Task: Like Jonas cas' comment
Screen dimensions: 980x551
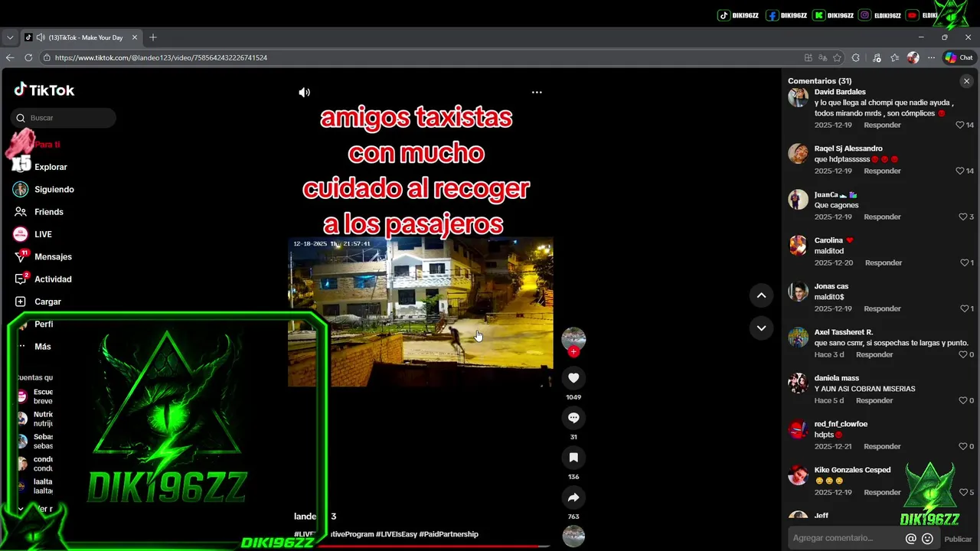Action: (x=964, y=308)
